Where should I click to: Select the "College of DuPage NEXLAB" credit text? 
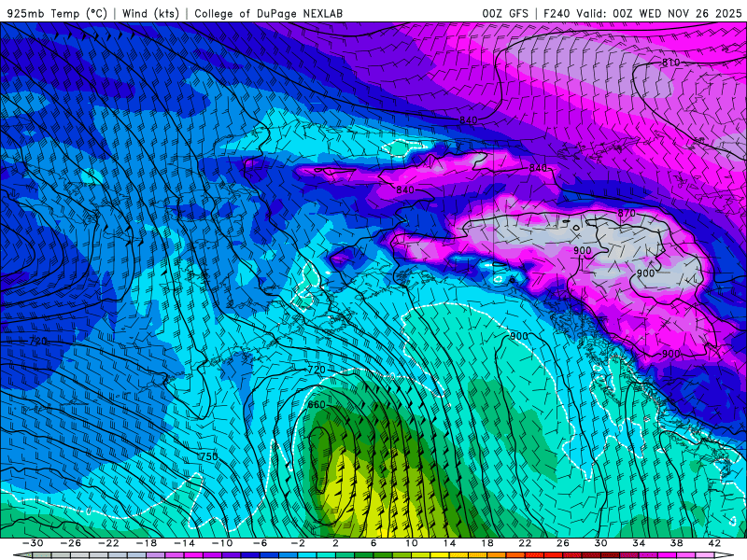268,13
